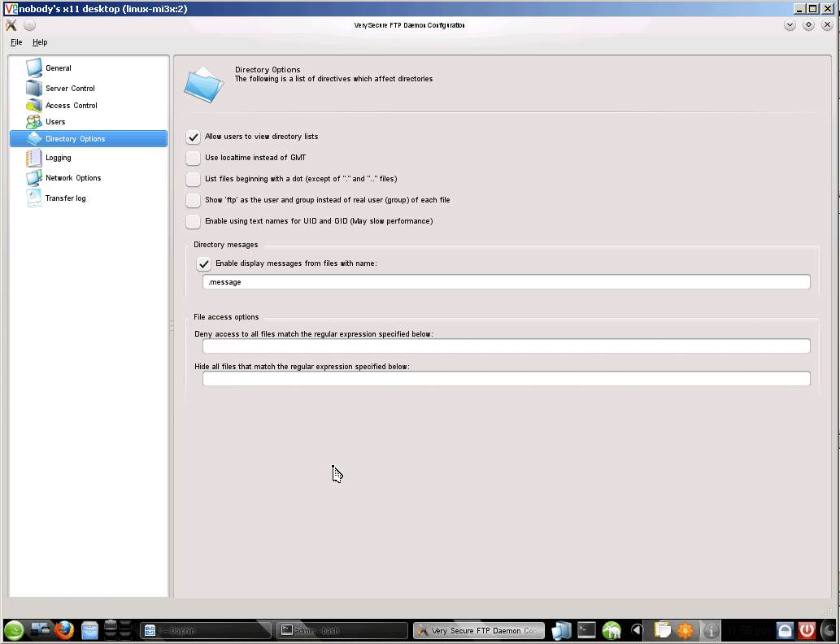The image size is (840, 644).
Task: Click the round button beside the title bar icon
Action: (x=29, y=24)
